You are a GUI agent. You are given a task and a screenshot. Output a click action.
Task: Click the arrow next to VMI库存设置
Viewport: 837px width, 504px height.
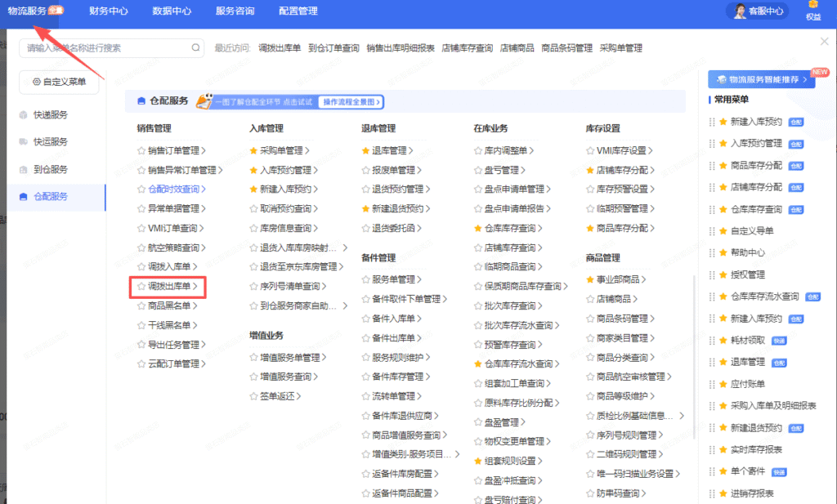pyautogui.click(x=651, y=150)
